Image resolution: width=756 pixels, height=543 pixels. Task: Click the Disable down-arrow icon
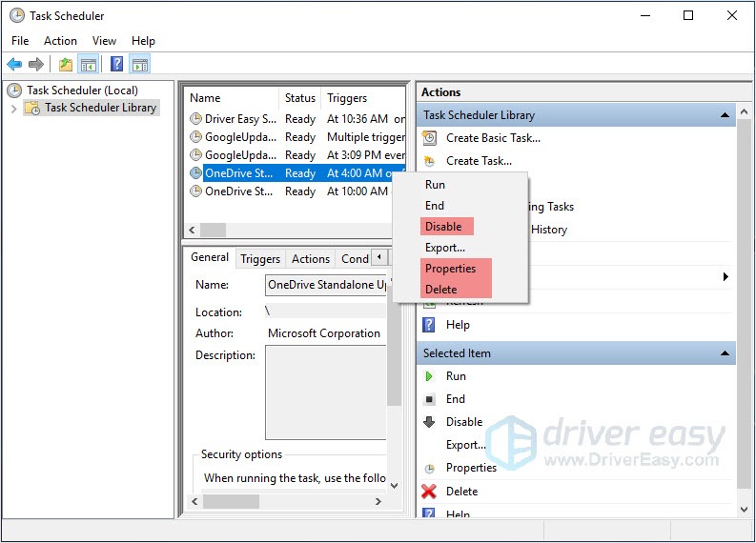[x=429, y=422]
